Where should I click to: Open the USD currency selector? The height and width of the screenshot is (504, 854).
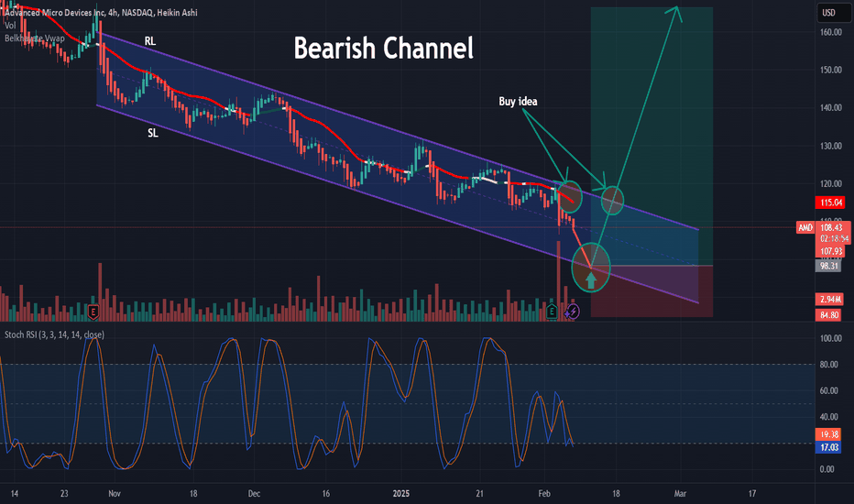pyautogui.click(x=834, y=13)
